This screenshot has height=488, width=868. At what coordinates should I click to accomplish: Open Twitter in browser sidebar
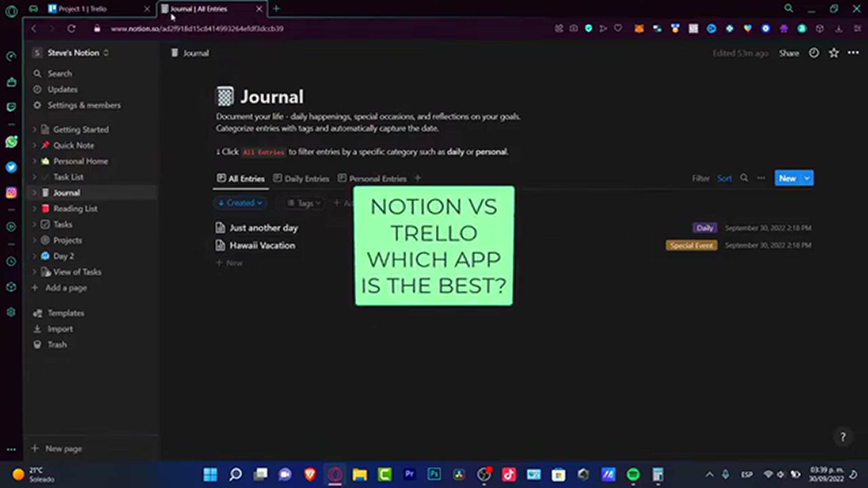point(11,167)
